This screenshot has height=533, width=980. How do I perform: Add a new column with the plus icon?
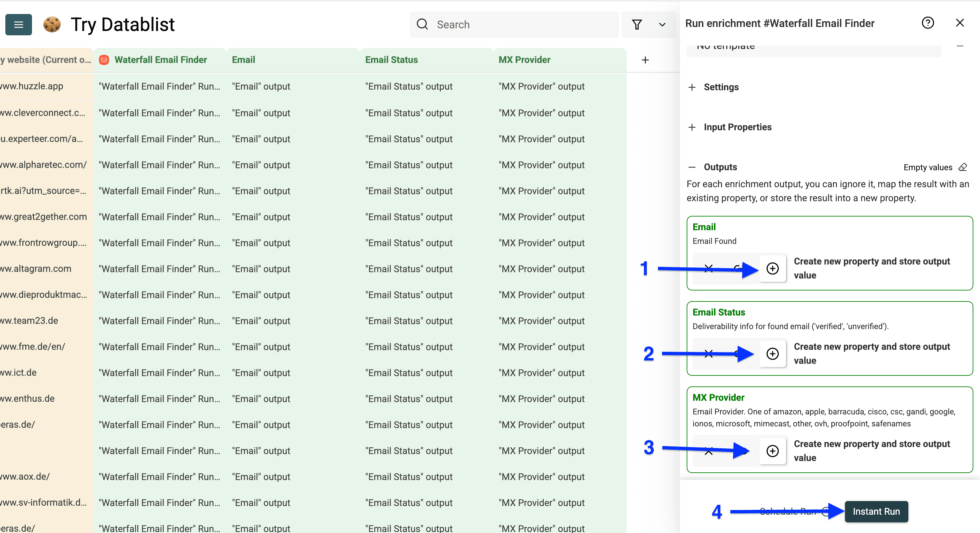pyautogui.click(x=645, y=60)
